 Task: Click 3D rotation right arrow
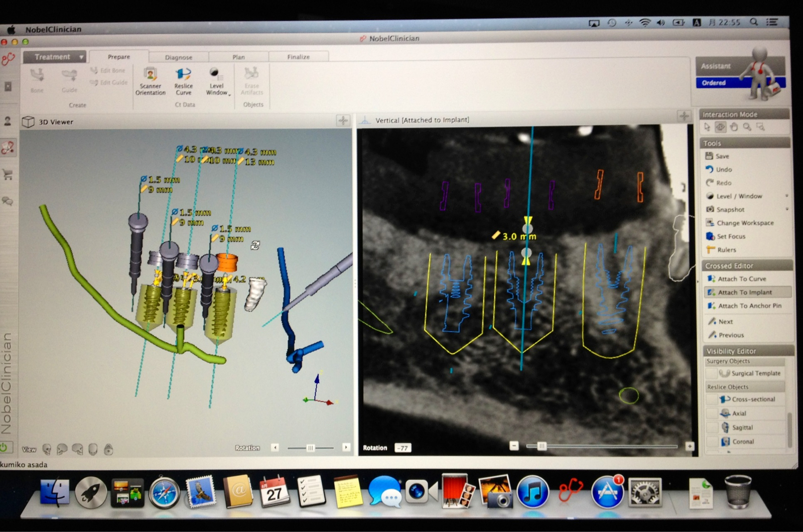click(x=346, y=447)
